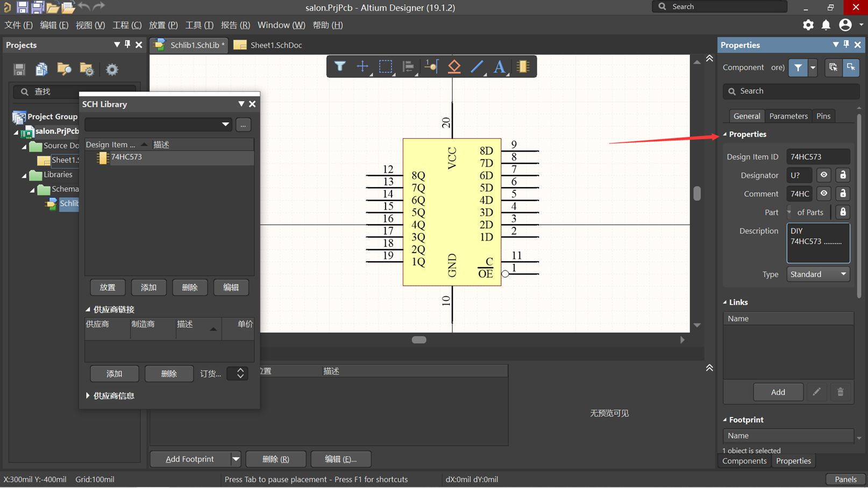Viewport: 868px width, 488px height.
Task: Open the Type Standard dropdown
Action: pos(818,274)
